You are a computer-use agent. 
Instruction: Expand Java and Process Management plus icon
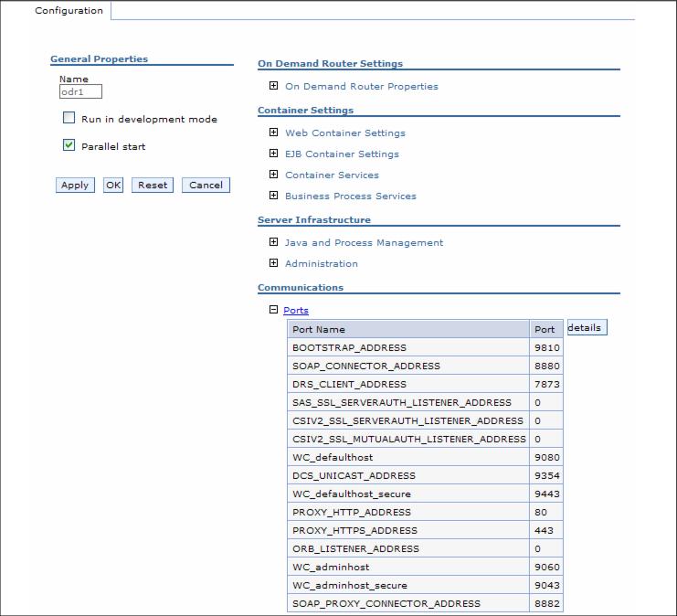coord(273,242)
